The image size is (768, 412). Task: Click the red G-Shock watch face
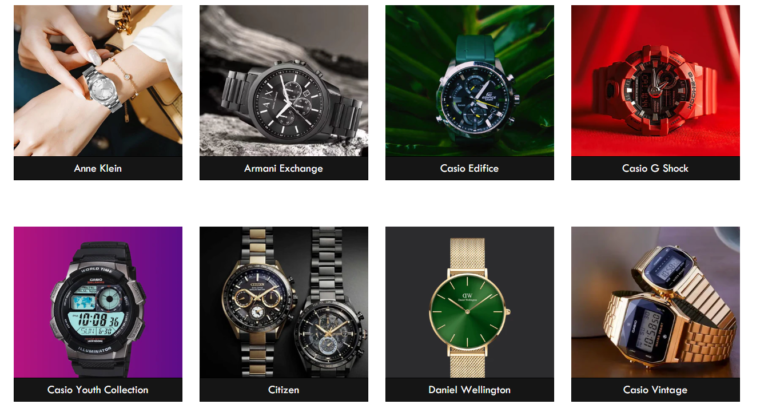[x=655, y=90]
